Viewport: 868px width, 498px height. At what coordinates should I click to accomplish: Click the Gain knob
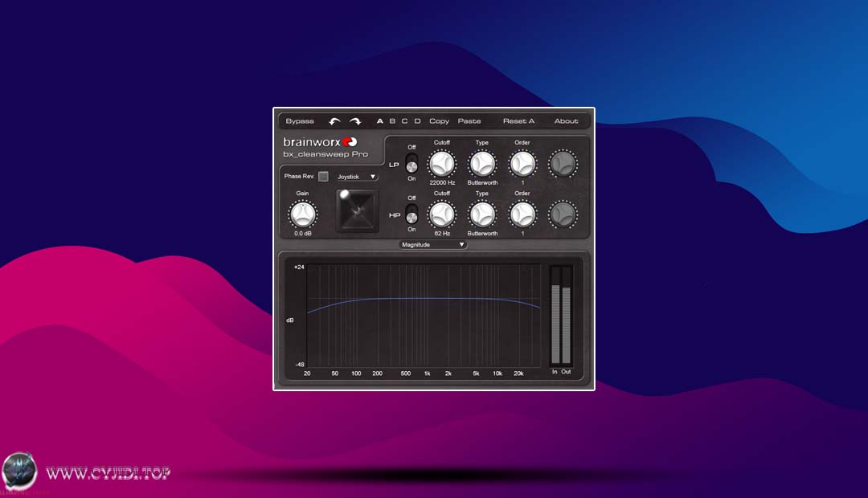click(303, 214)
